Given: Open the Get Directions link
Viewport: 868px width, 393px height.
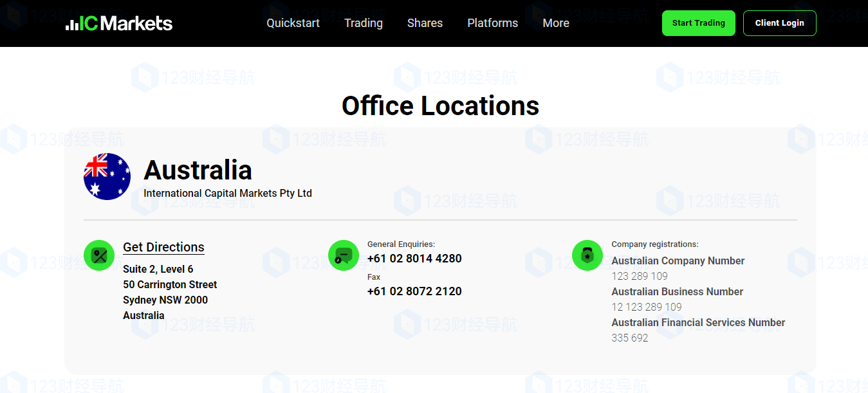Looking at the screenshot, I should coord(163,247).
